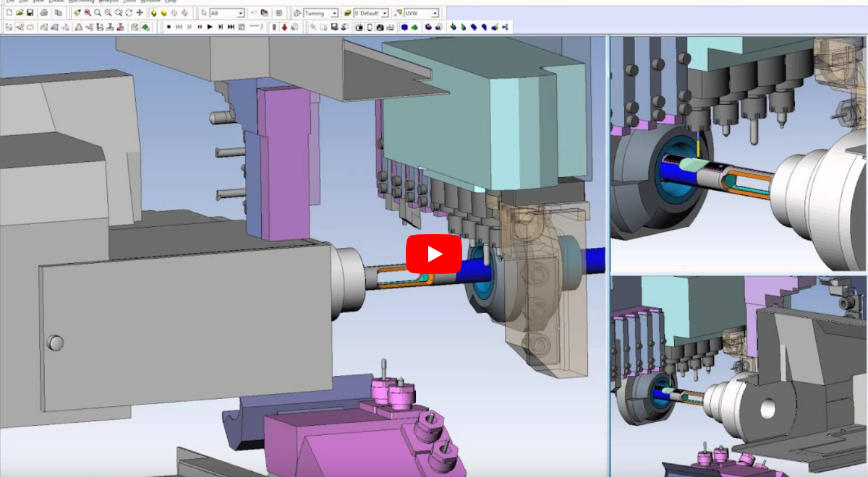Skip to the end of the simulation
The width and height of the screenshot is (868, 477).
tap(231, 26)
